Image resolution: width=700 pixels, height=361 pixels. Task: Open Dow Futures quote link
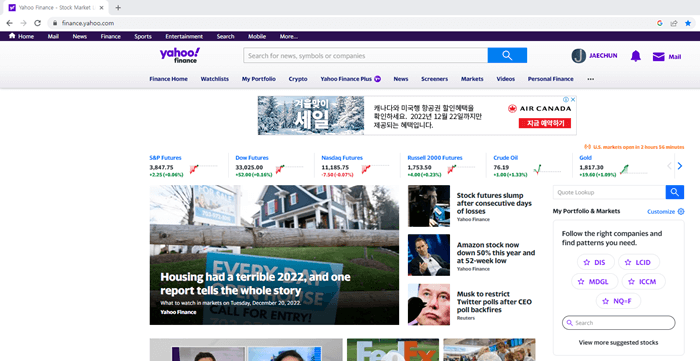[252, 158]
